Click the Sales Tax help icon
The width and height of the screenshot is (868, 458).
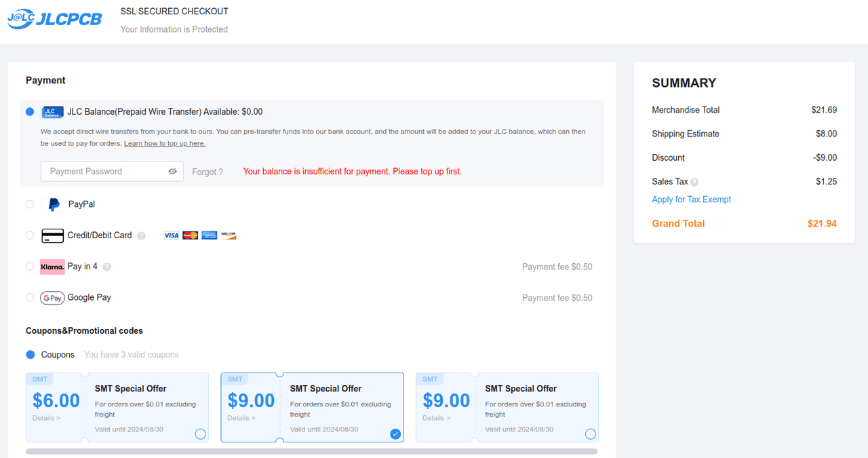694,182
